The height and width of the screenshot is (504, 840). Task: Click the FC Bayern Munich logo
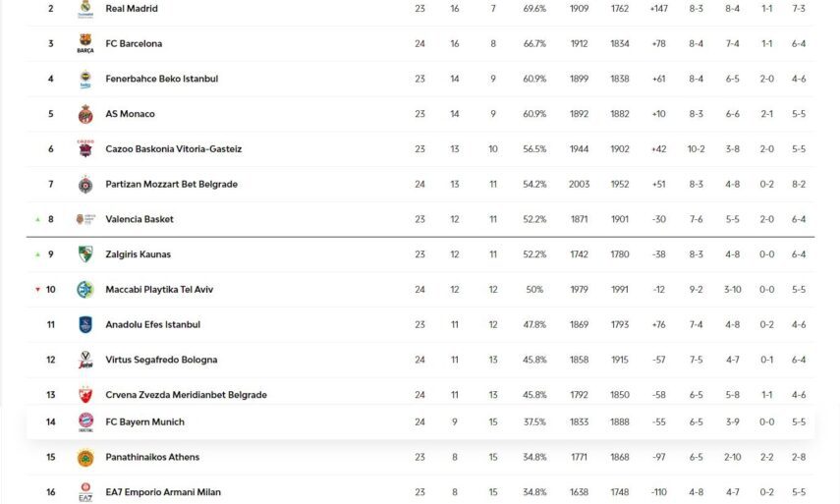(x=85, y=422)
